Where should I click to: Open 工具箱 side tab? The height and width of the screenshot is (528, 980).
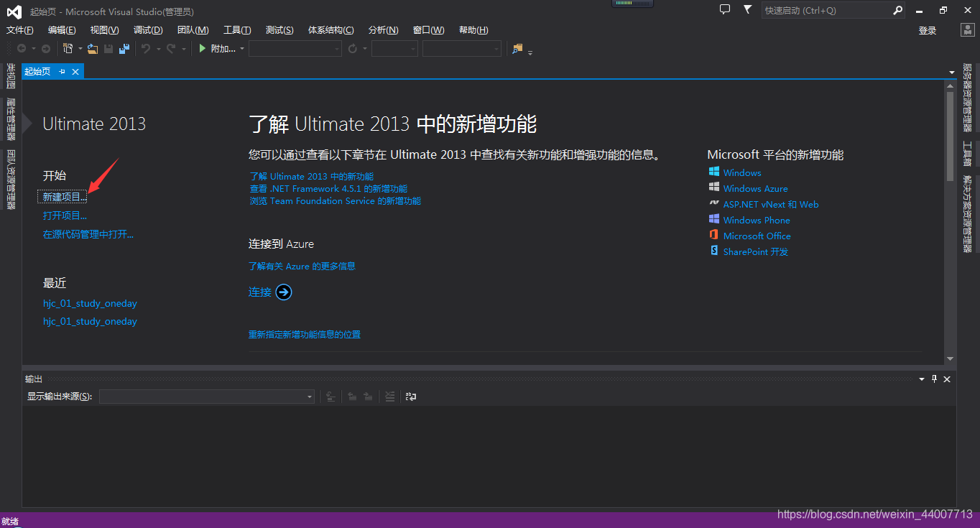pyautogui.click(x=968, y=153)
